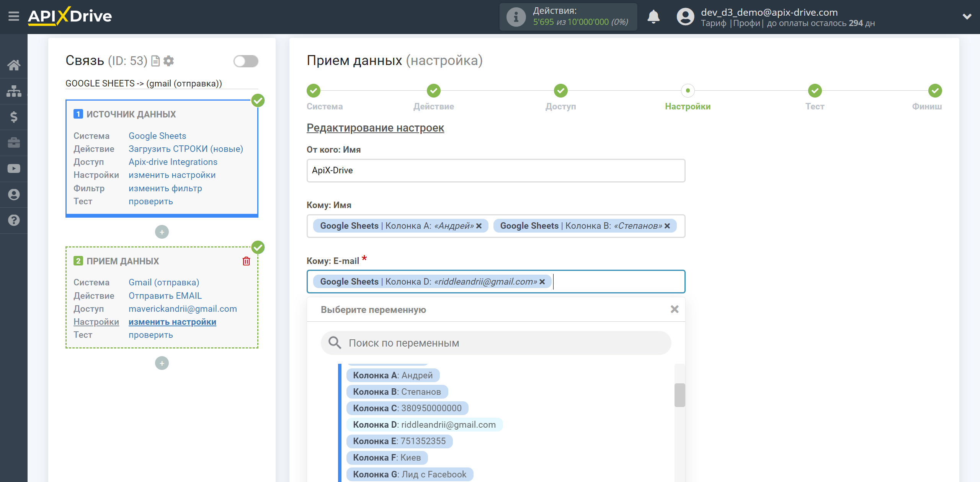Open the billing dollar sidebar icon
Viewport: 980px width, 482px height.
click(14, 117)
